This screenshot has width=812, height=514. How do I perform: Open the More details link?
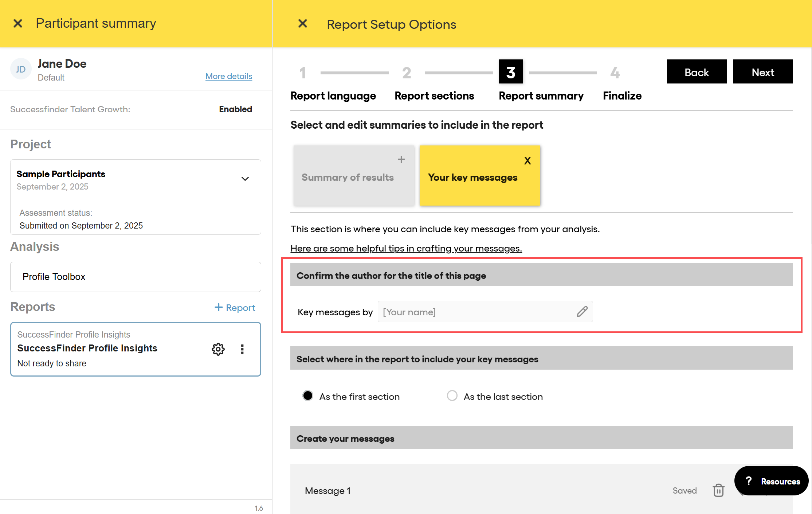229,76
